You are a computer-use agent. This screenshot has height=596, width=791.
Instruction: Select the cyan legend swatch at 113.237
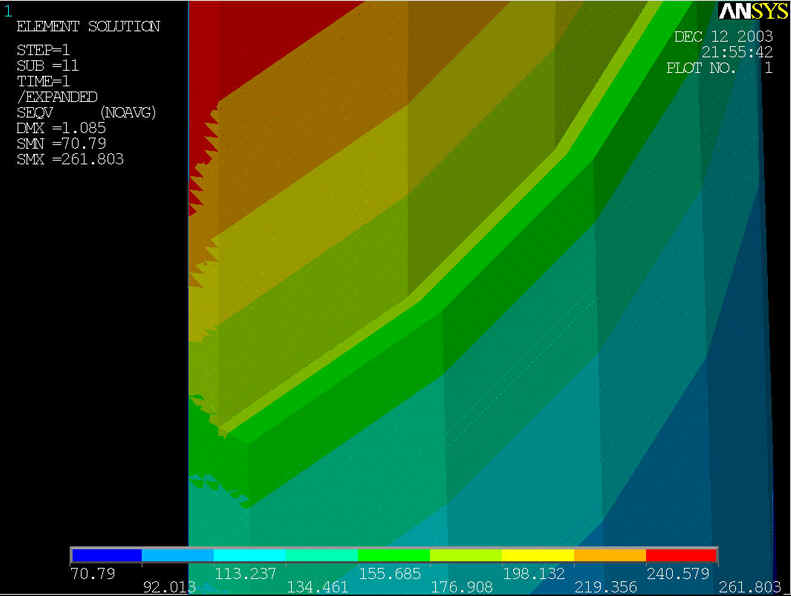point(250,555)
